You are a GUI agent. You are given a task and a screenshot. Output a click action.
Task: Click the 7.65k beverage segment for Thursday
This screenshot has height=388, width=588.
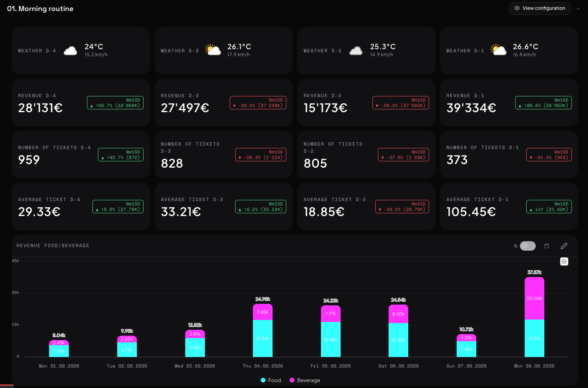[263, 312]
